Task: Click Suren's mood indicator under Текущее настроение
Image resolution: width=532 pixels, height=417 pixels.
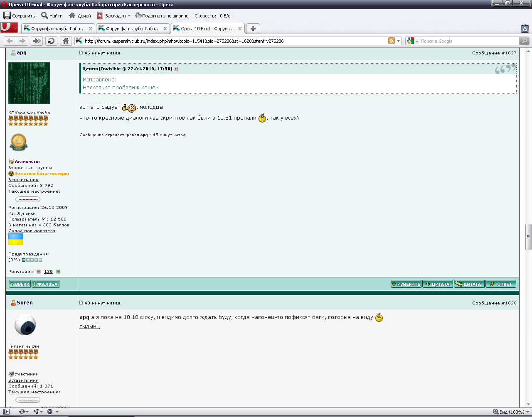Action: (x=28, y=400)
